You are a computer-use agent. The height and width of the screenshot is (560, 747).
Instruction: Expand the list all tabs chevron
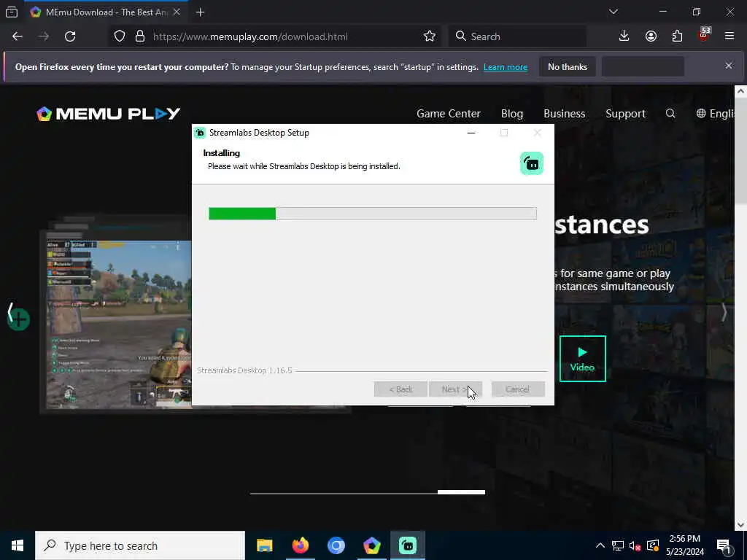(613, 12)
